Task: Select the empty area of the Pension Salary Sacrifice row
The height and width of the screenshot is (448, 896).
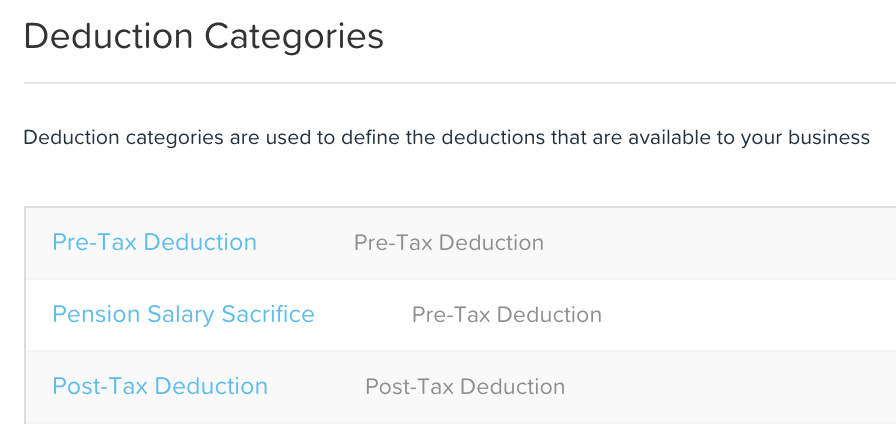Action: (x=749, y=315)
